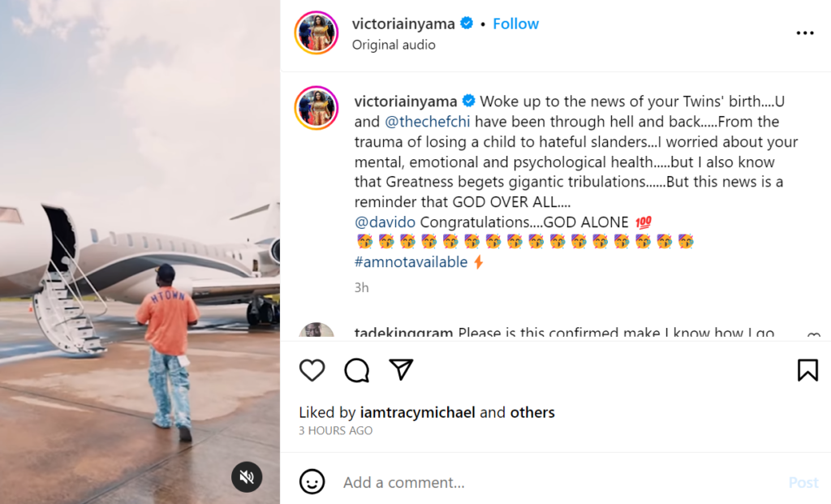Open the emoji picker in comment box
This screenshot has height=504, width=831.
click(312, 482)
